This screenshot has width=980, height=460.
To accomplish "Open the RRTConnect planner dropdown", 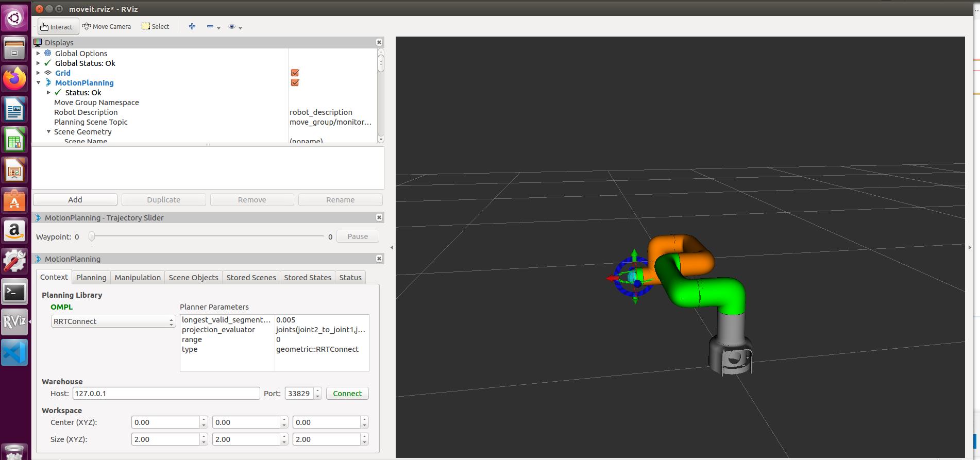I will pos(113,321).
